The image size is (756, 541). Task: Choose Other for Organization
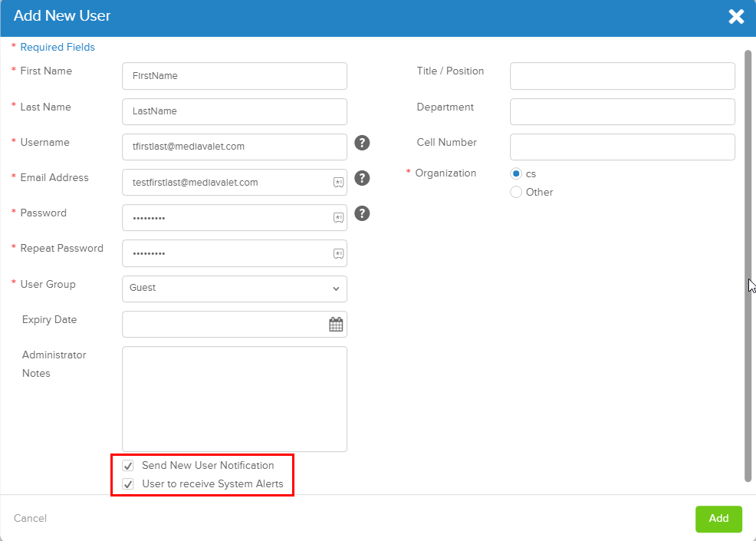[516, 192]
